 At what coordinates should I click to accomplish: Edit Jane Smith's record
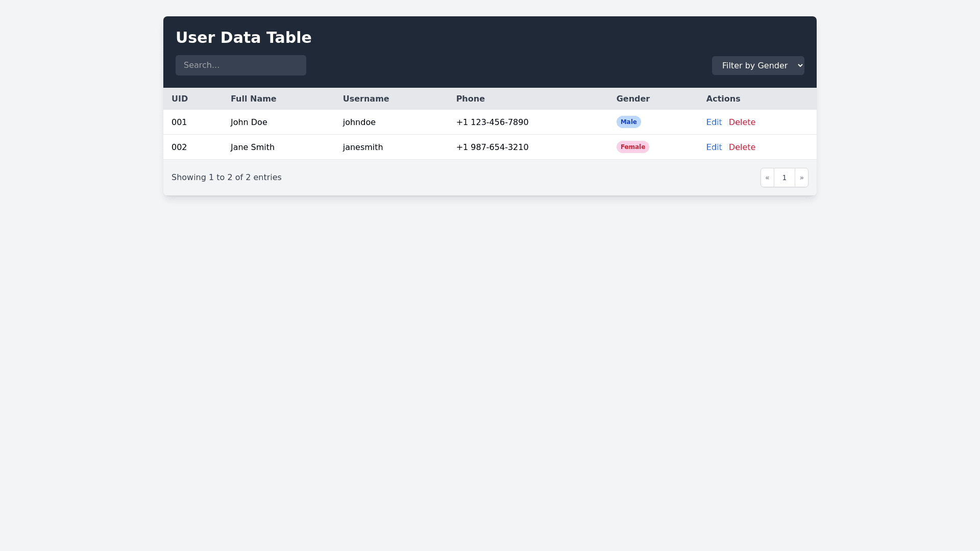[x=714, y=147]
